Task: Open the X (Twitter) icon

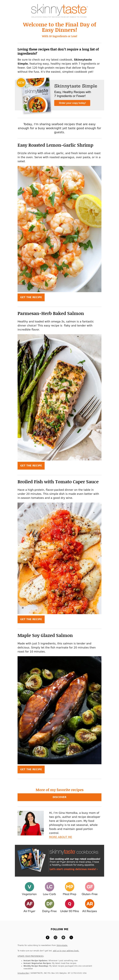Action: (x=71, y=937)
